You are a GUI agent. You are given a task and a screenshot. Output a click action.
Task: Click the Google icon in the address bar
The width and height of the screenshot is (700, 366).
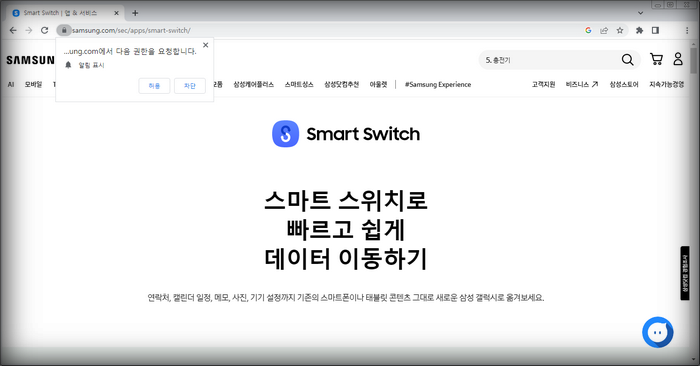pos(588,30)
